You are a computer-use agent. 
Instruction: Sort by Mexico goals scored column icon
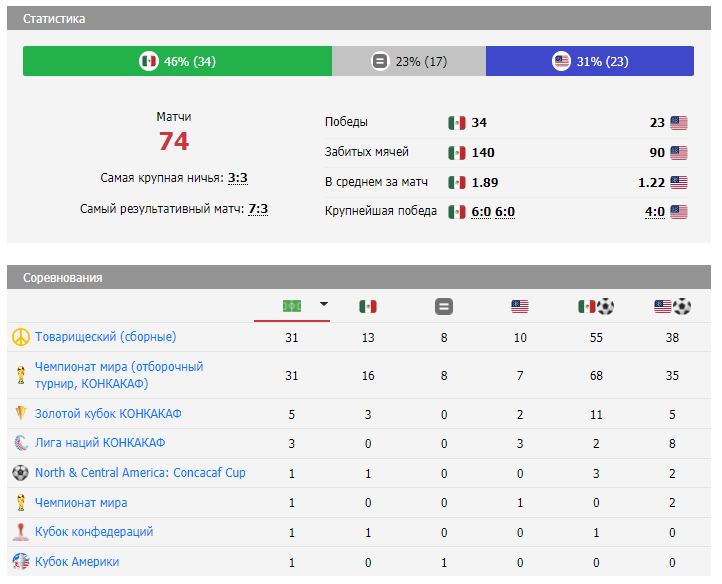coord(596,306)
